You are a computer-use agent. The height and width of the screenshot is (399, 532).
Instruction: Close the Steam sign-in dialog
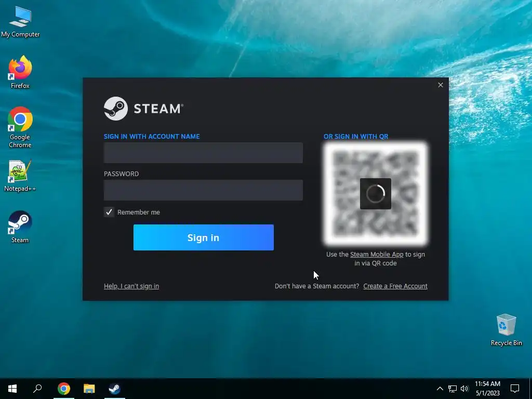click(441, 85)
